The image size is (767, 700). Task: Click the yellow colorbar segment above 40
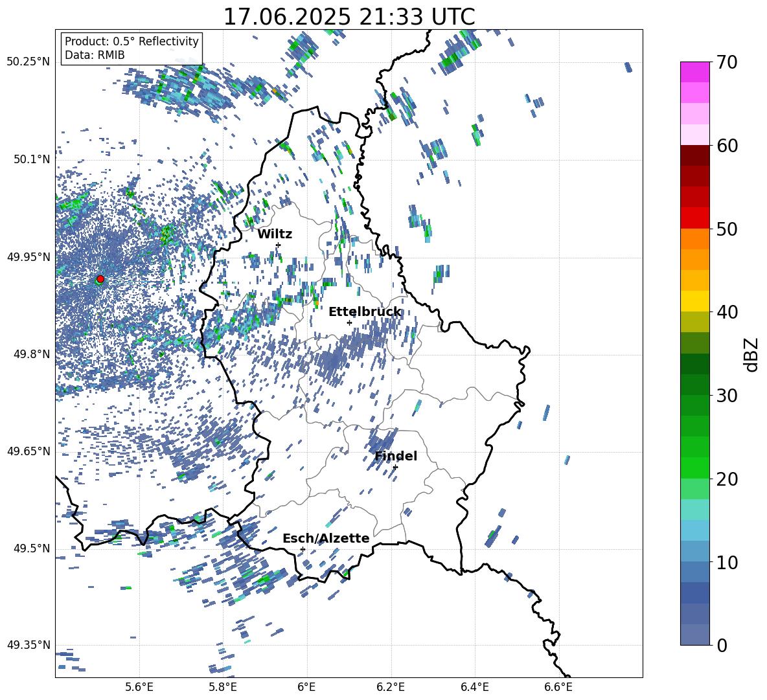[695, 301]
